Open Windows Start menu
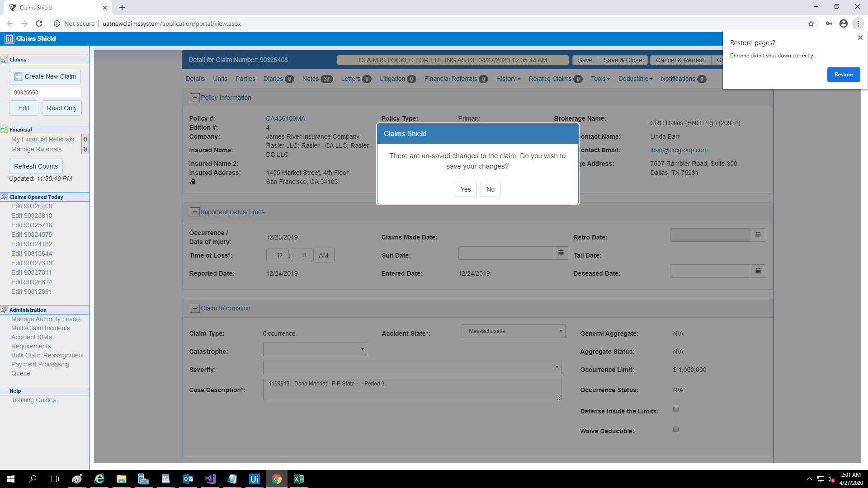Screen dimensions: 868x488 (11, 479)
